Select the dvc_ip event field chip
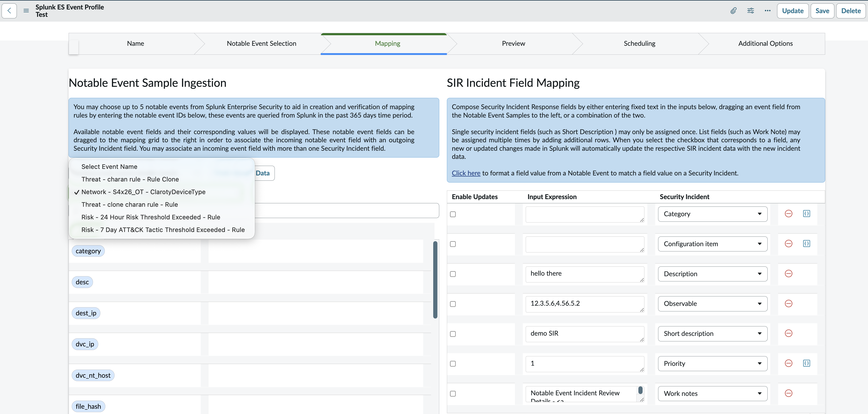868x414 pixels. (x=85, y=344)
